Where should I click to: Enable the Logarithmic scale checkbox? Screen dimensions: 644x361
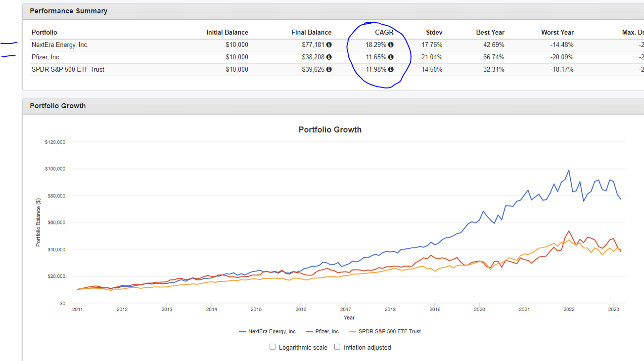click(x=273, y=347)
